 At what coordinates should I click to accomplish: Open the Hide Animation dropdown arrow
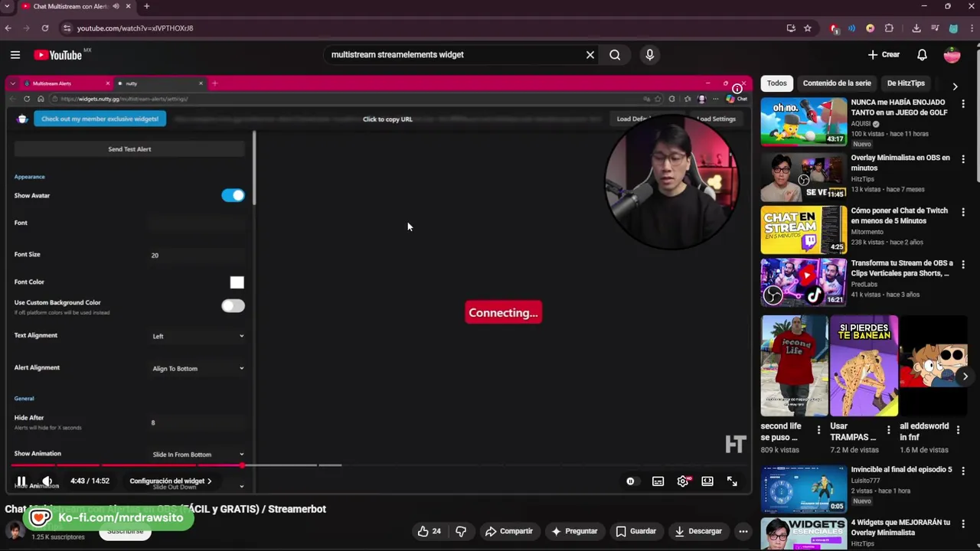pyautogui.click(x=242, y=487)
